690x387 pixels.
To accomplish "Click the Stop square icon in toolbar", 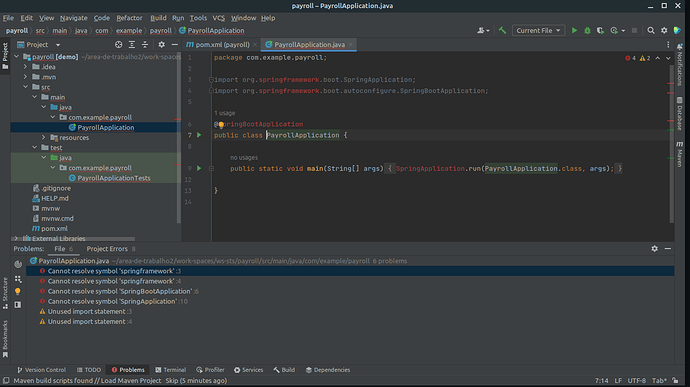I will click(x=634, y=30).
